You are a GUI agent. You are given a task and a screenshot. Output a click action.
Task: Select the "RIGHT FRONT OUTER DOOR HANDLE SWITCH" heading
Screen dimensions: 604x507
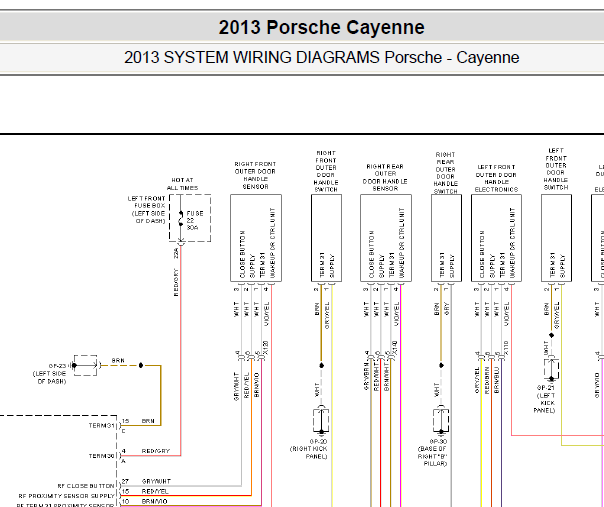[326, 171]
